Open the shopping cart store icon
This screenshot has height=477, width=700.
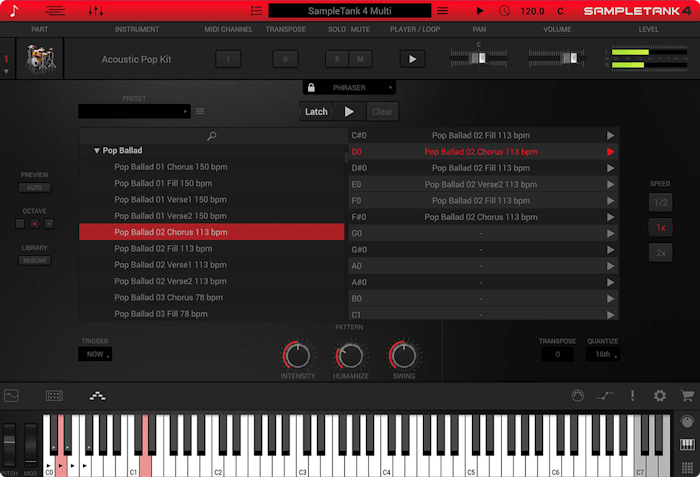point(687,396)
